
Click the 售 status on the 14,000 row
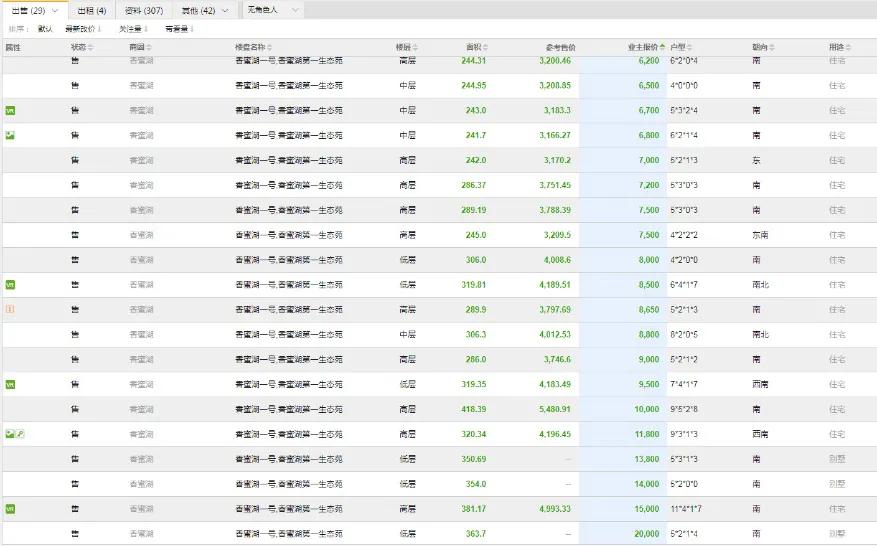[x=75, y=484]
